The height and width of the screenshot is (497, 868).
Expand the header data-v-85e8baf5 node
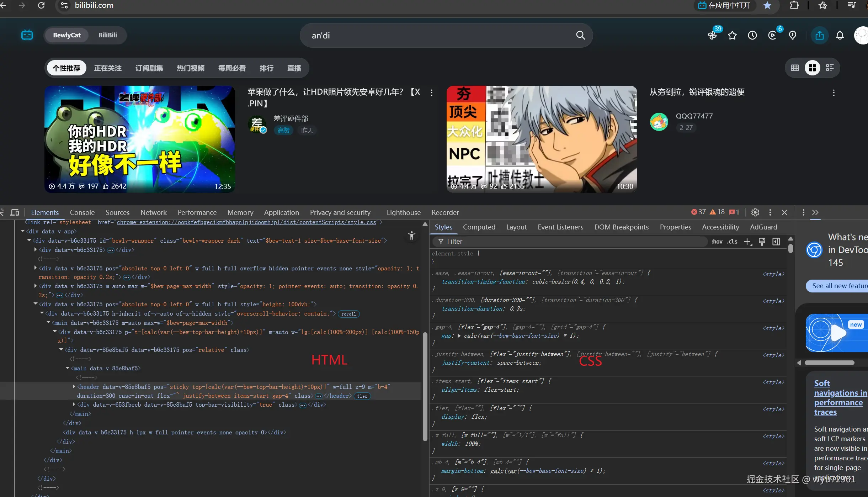click(x=74, y=386)
